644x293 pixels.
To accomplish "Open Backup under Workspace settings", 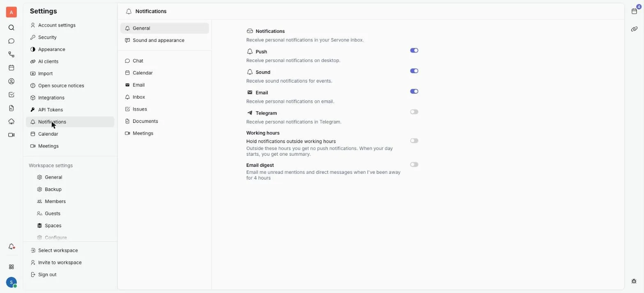I will point(70,189).
